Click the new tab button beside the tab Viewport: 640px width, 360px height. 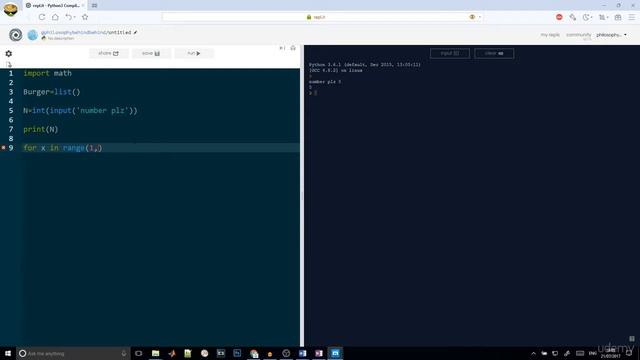point(94,5)
